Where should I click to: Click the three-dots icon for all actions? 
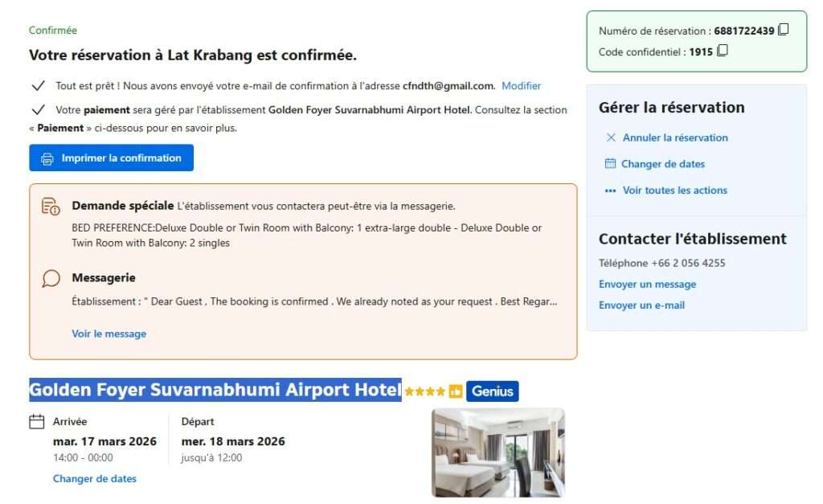611,191
